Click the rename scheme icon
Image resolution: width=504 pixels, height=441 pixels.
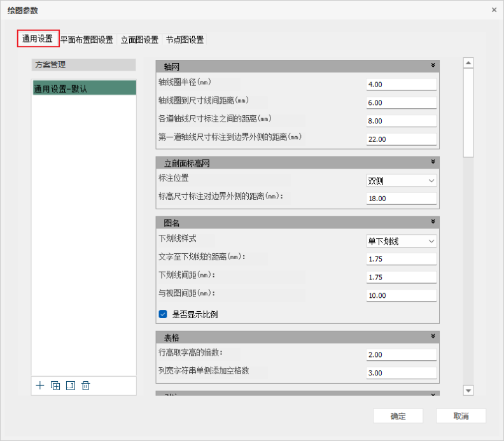click(71, 385)
